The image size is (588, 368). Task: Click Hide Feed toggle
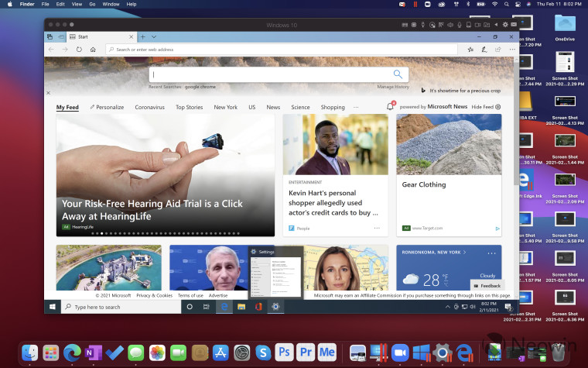pos(486,107)
